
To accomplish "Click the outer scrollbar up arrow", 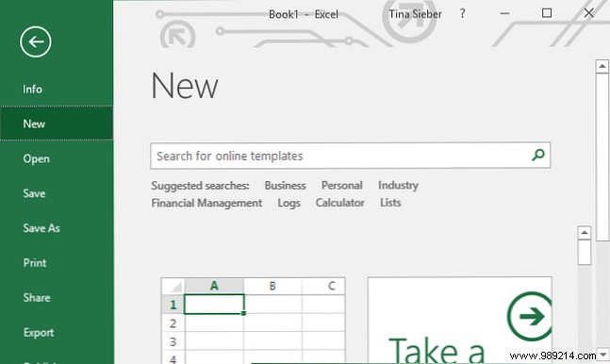I will (602, 66).
